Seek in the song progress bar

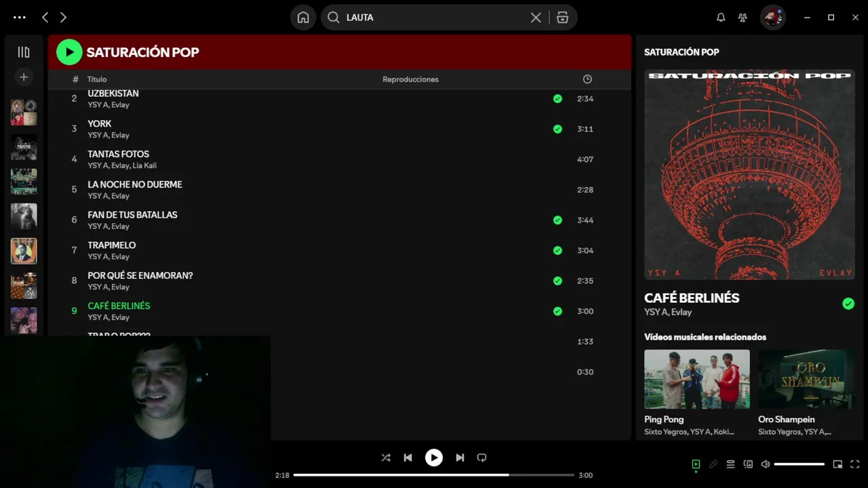[x=434, y=475]
